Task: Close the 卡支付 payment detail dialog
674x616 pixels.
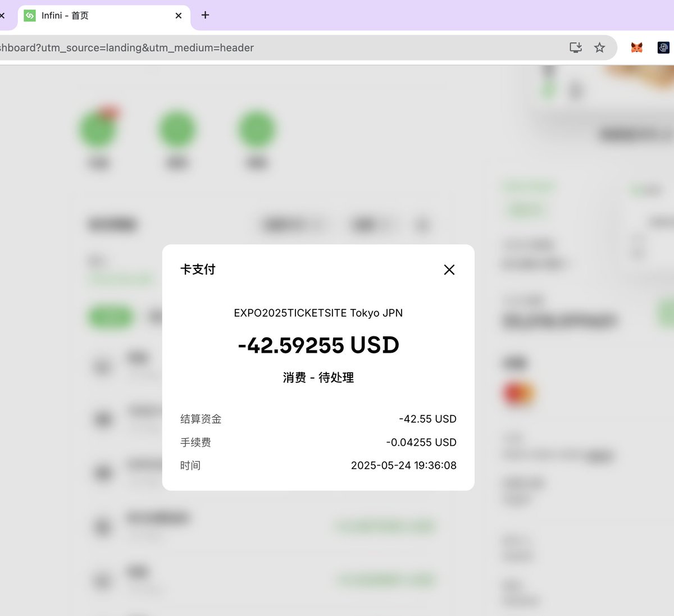Action: click(x=449, y=270)
